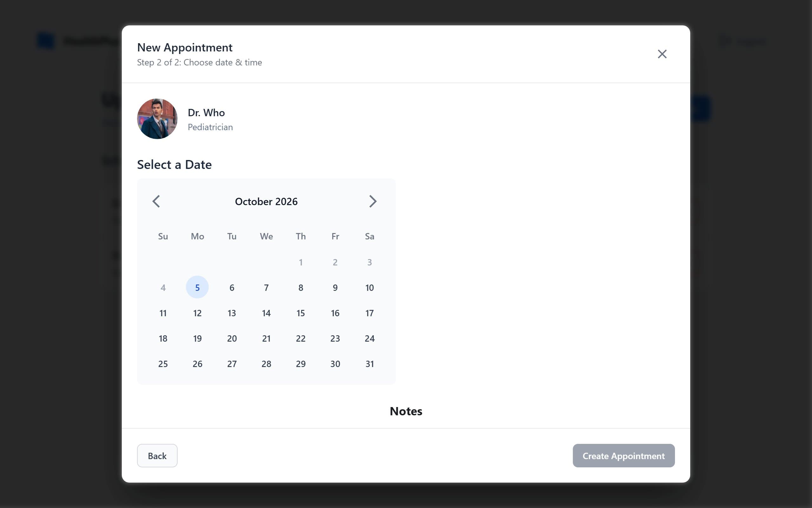Click the disabled date October 4
Image resolution: width=812 pixels, height=508 pixels.
coord(163,287)
